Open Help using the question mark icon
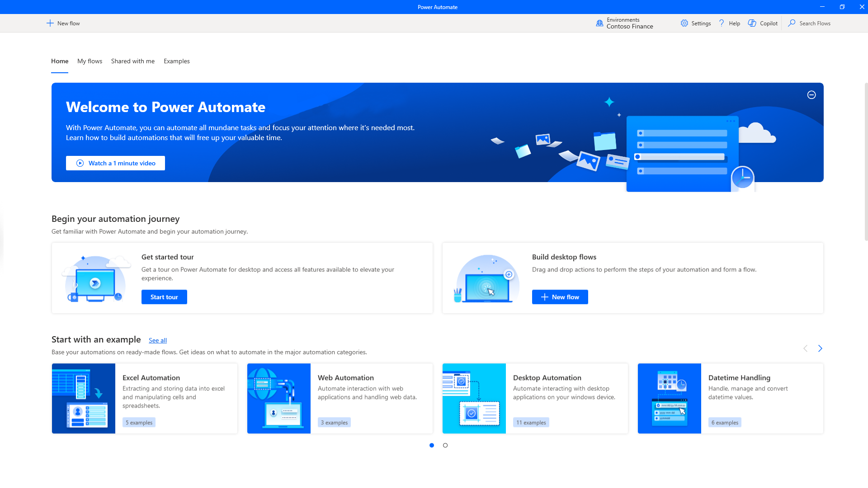Screen dimensions: 868x488 722,23
